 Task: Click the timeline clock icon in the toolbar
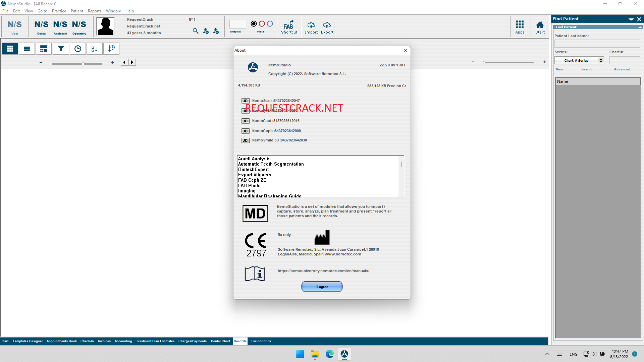point(77,49)
